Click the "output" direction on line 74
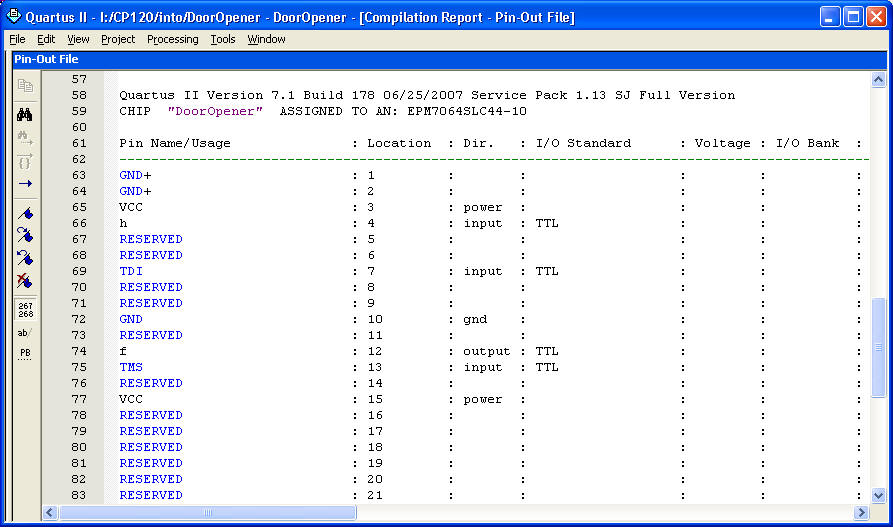 (x=487, y=351)
